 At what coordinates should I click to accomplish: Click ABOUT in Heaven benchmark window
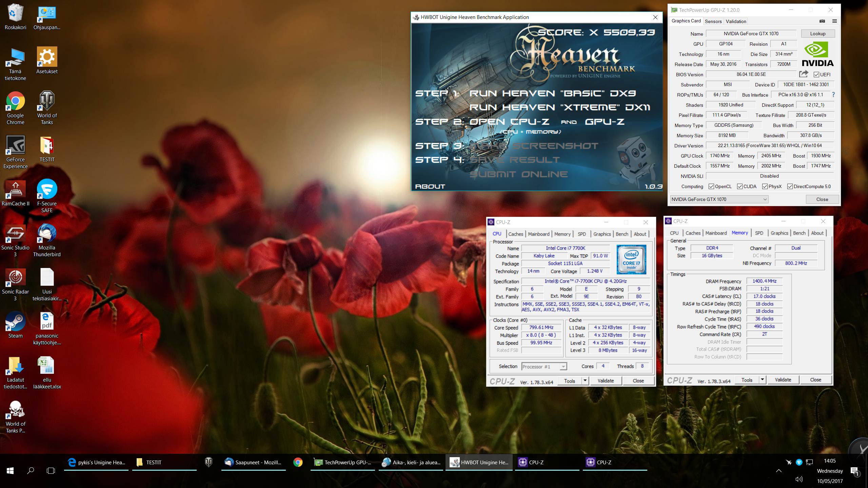point(430,186)
